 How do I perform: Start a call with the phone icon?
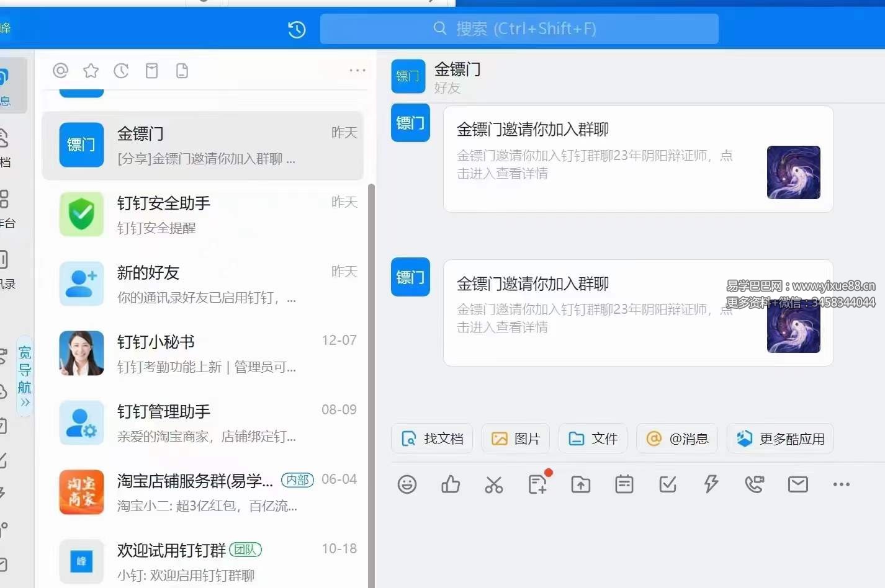click(x=755, y=484)
